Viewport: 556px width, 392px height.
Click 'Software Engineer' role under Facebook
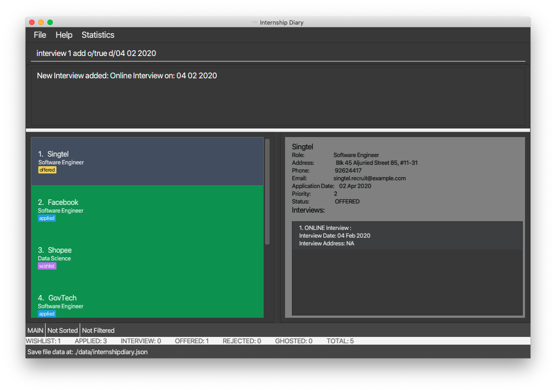click(x=61, y=210)
